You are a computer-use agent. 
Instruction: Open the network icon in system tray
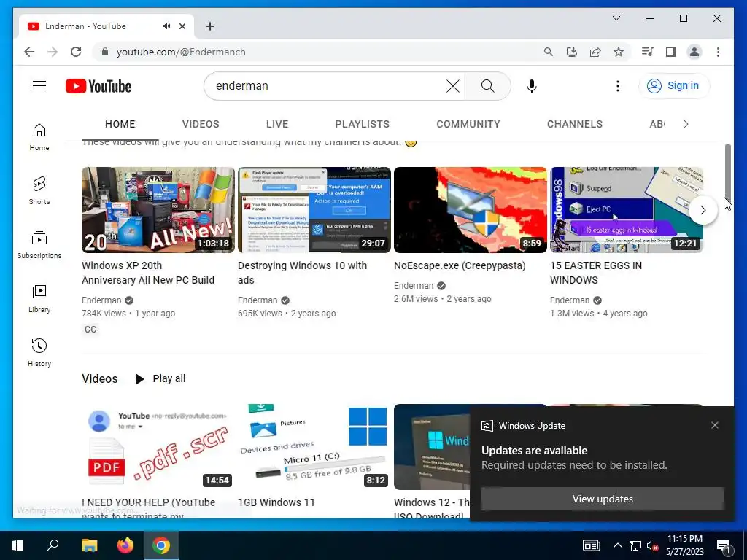tap(635, 545)
